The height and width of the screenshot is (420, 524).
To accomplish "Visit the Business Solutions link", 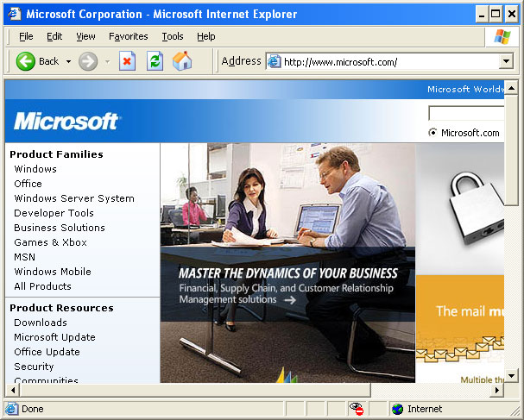I will [60, 228].
